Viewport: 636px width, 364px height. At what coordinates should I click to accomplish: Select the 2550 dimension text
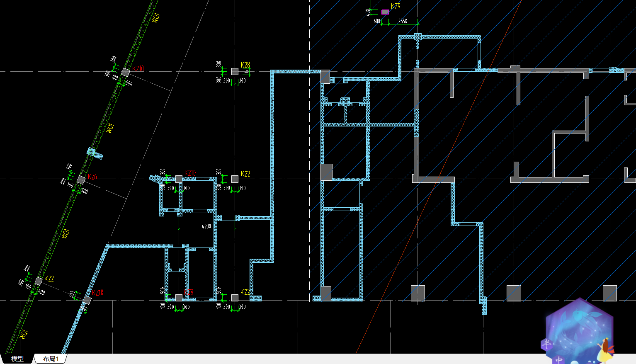(403, 21)
